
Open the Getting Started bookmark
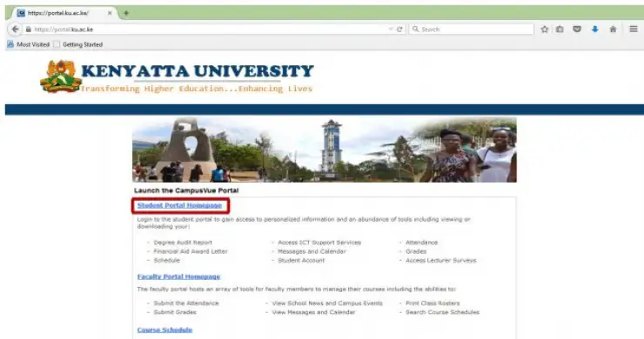click(78, 44)
